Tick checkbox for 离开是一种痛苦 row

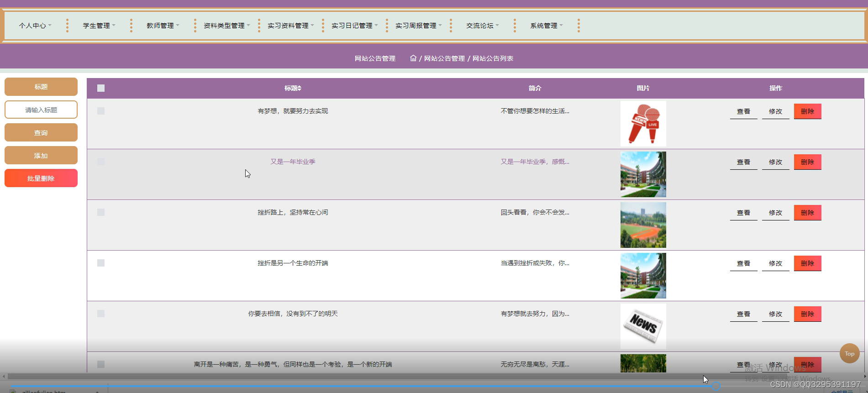(x=101, y=364)
